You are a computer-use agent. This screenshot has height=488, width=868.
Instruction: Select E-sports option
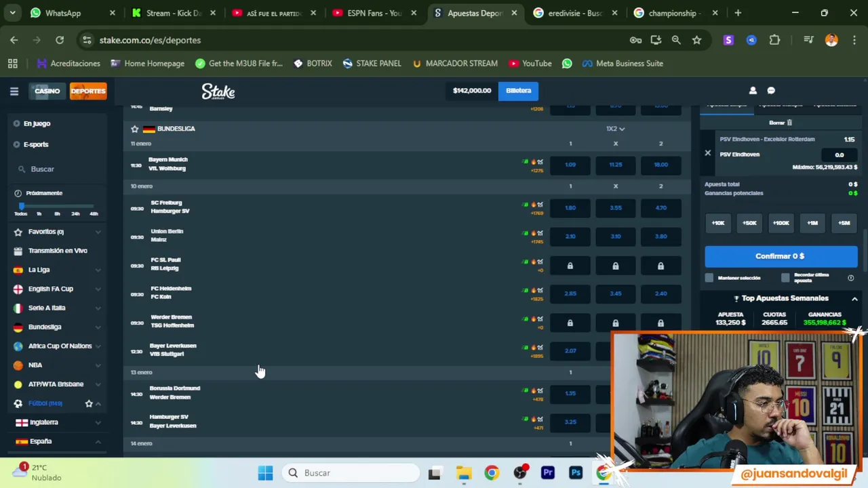[36, 144]
